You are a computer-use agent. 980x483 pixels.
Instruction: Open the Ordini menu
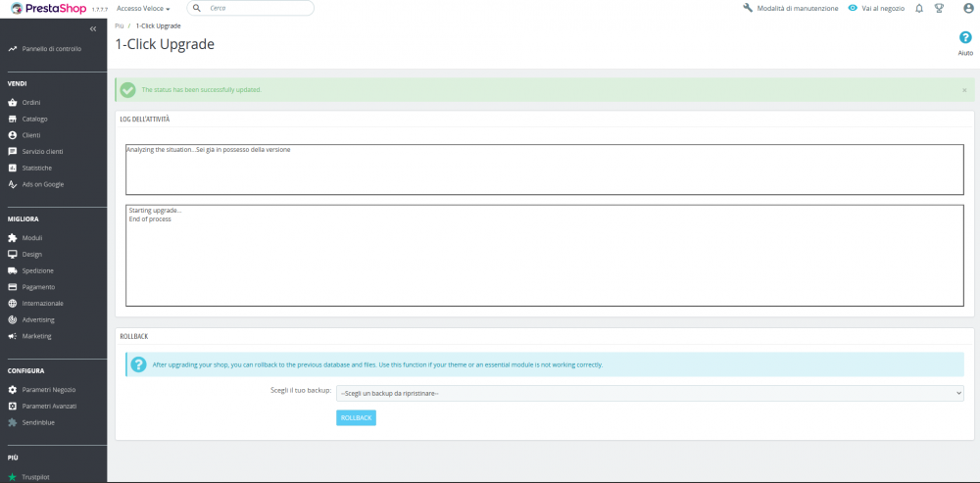31,103
